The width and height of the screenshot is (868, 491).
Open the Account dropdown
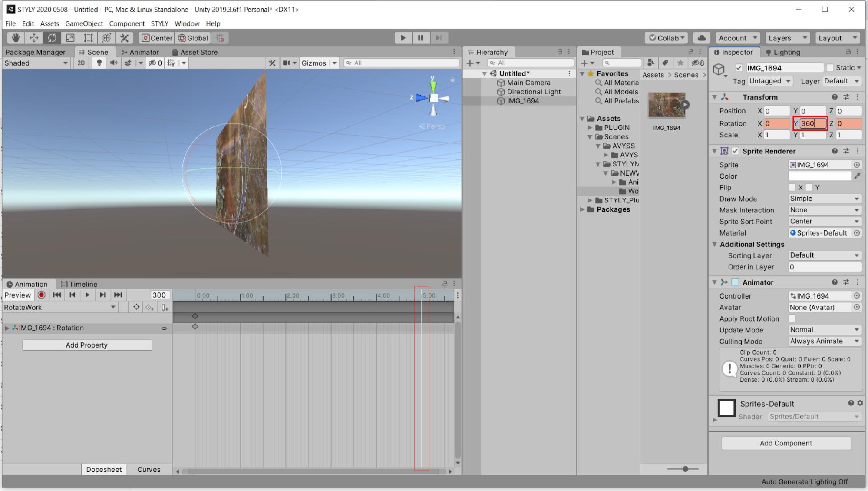click(x=738, y=38)
